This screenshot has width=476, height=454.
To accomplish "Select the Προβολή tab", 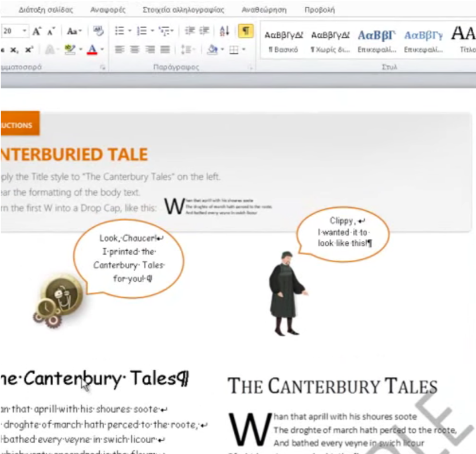I will [x=320, y=10].
